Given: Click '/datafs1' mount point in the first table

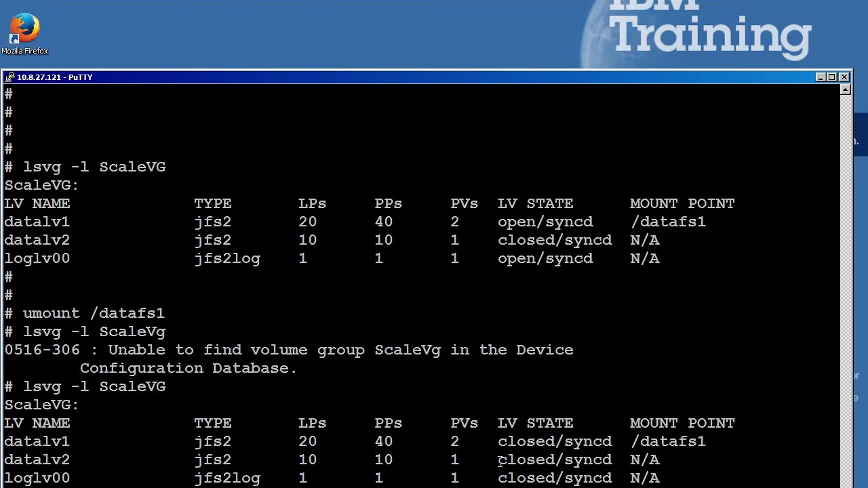Looking at the screenshot, I should coord(668,222).
